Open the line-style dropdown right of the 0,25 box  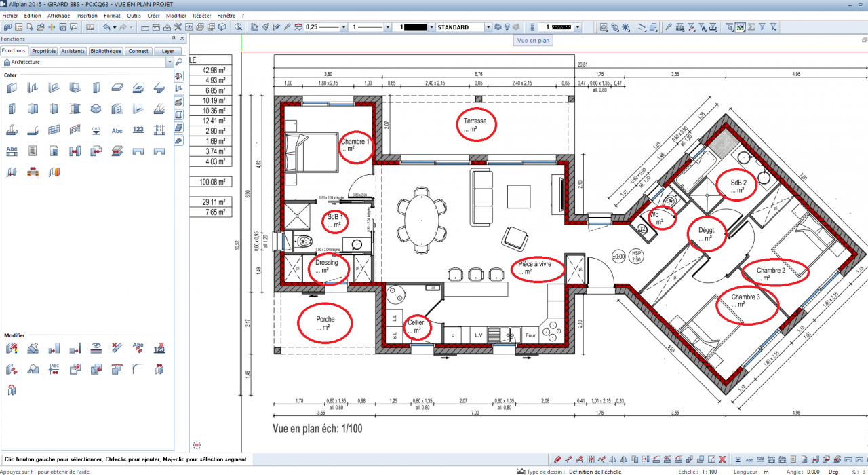(388, 27)
